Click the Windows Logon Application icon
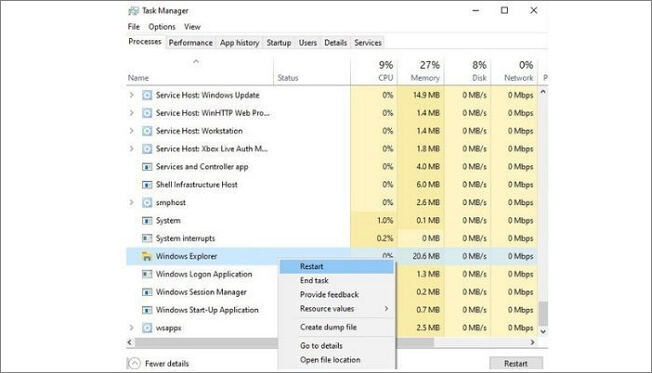 [147, 274]
